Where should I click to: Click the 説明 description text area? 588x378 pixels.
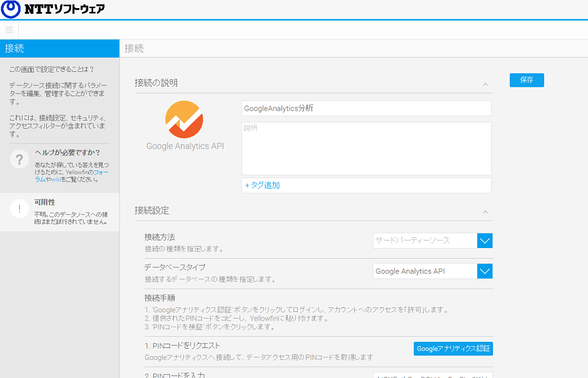click(367, 148)
